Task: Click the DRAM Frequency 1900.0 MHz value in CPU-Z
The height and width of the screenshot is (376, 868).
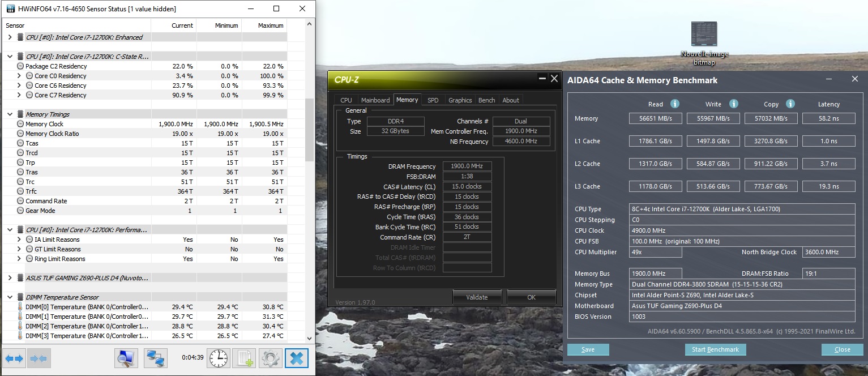Action: tap(468, 166)
